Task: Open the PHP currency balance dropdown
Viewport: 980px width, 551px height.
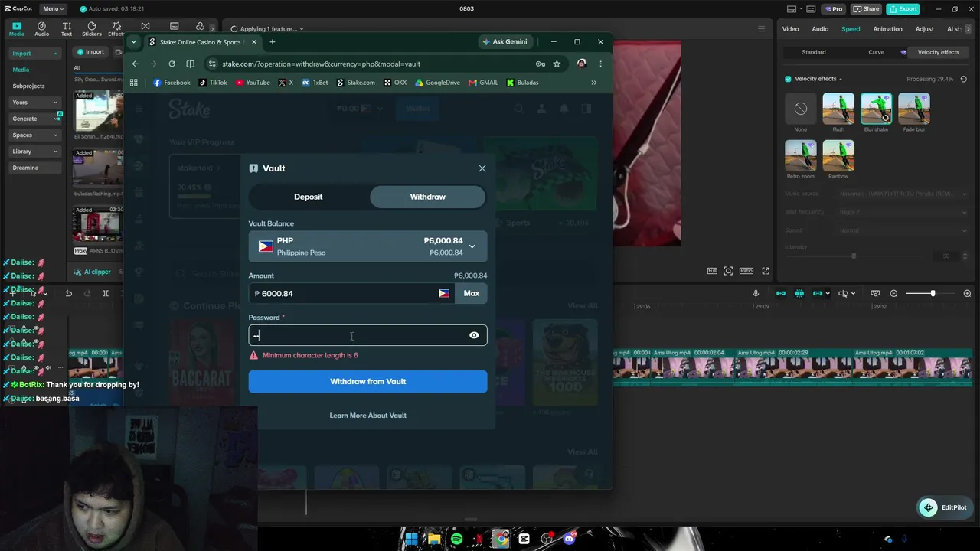Action: [x=367, y=246]
